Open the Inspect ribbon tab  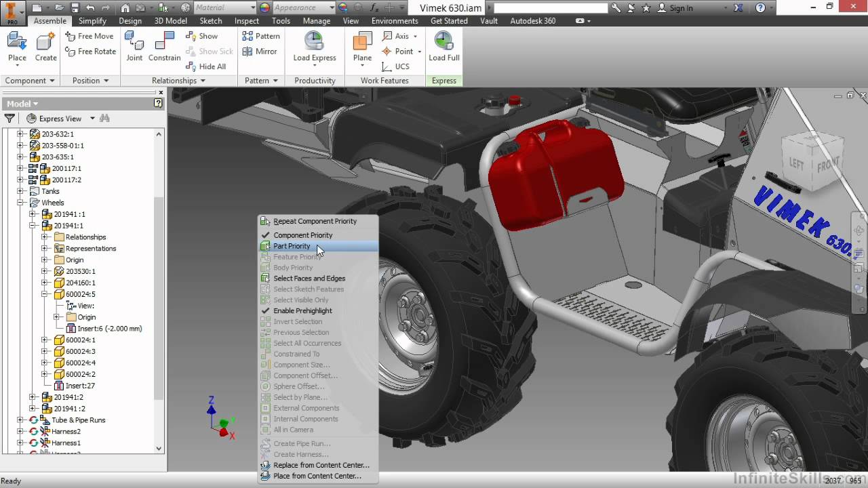pos(247,21)
